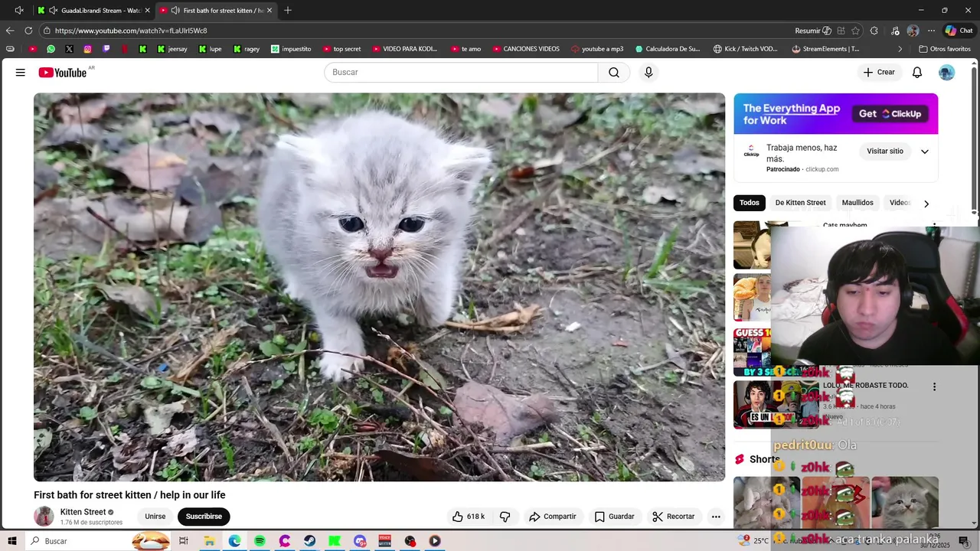The image size is (980, 551).
Task: Open Kitten Street channel name link
Action: coord(83,512)
